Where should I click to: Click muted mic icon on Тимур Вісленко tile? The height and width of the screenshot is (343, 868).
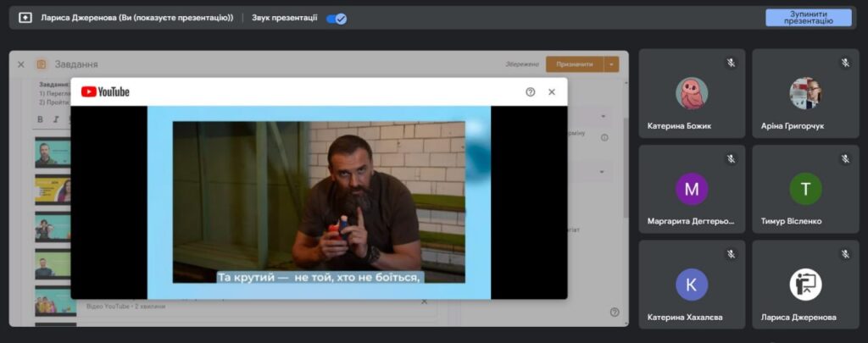point(845,159)
